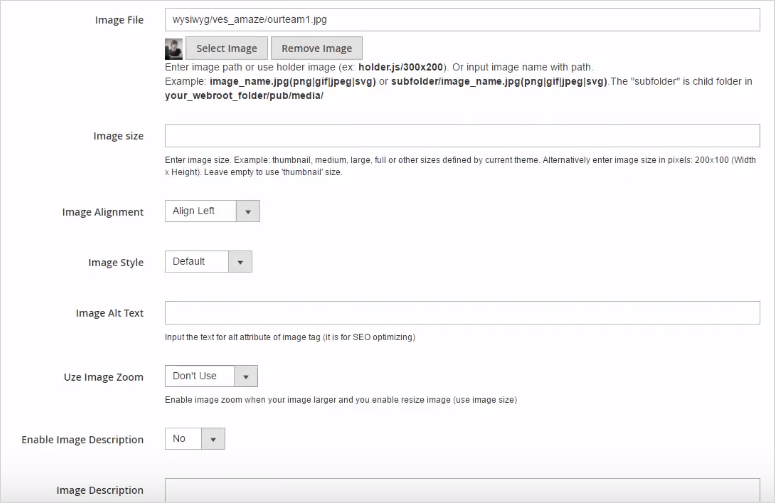Expand the Image Style dropdown
The width and height of the screenshot is (775, 503).
pyautogui.click(x=208, y=262)
